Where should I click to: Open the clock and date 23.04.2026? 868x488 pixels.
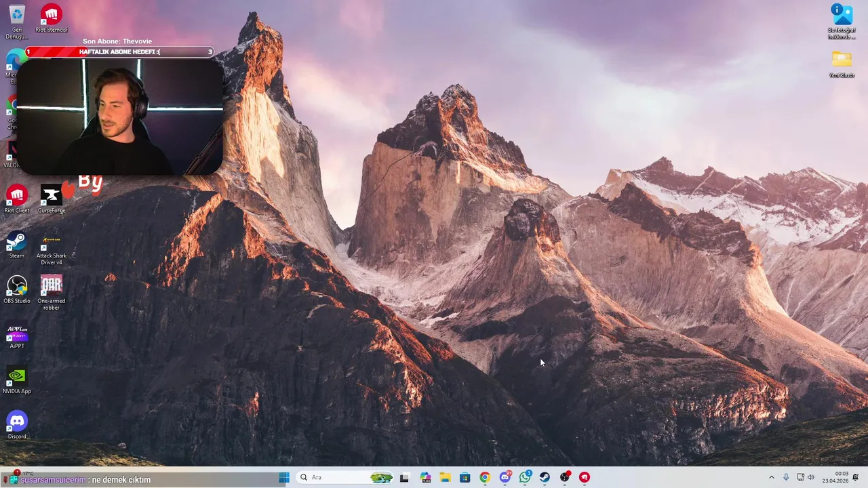tap(835, 477)
